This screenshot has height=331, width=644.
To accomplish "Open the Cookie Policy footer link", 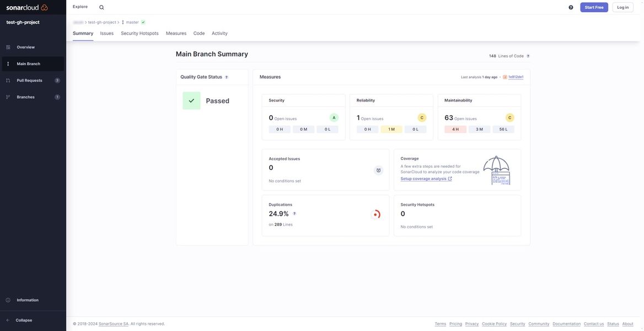I will (x=495, y=324).
